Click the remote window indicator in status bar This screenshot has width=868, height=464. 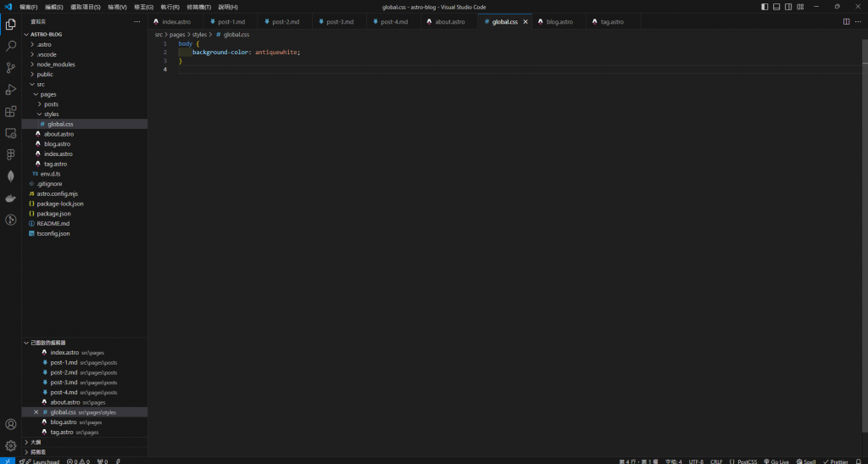click(x=7, y=461)
